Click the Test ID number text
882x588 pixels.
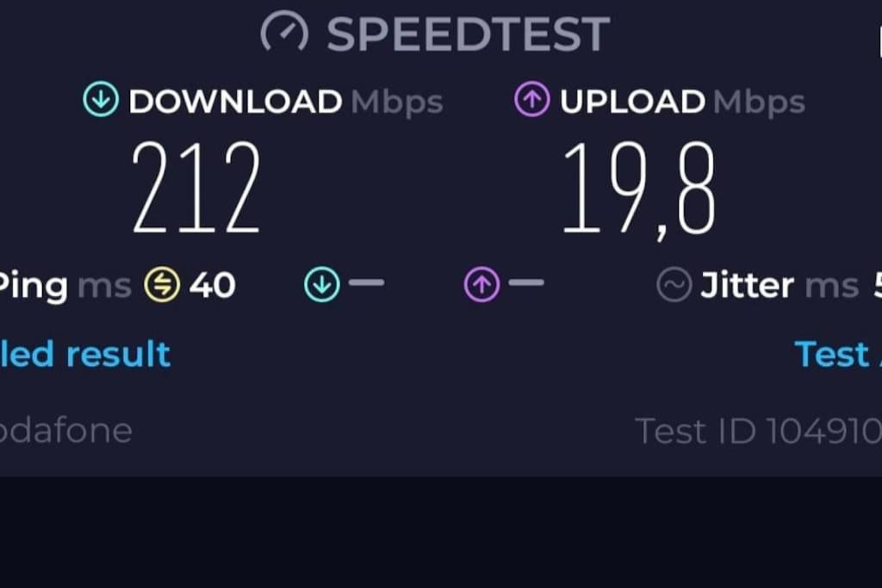(758, 431)
